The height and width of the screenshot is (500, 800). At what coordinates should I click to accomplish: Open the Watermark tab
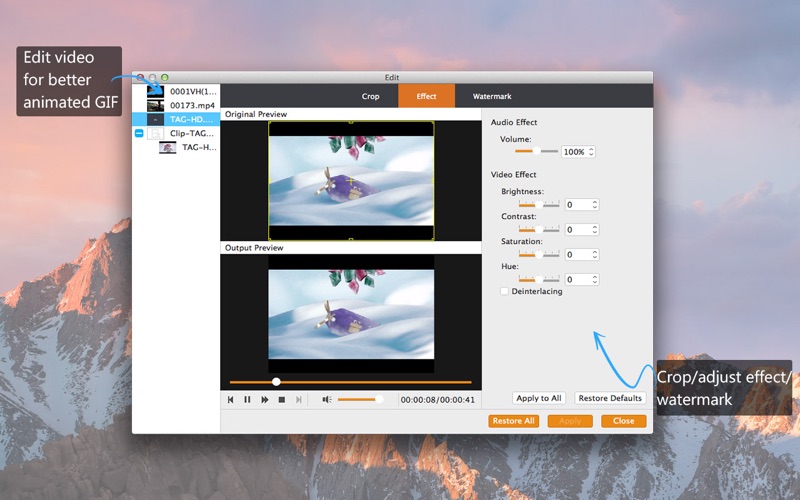coord(492,96)
